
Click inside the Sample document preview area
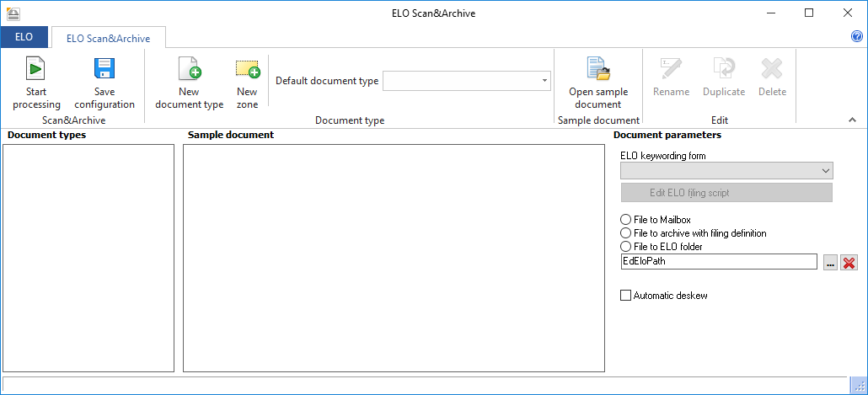(x=394, y=259)
